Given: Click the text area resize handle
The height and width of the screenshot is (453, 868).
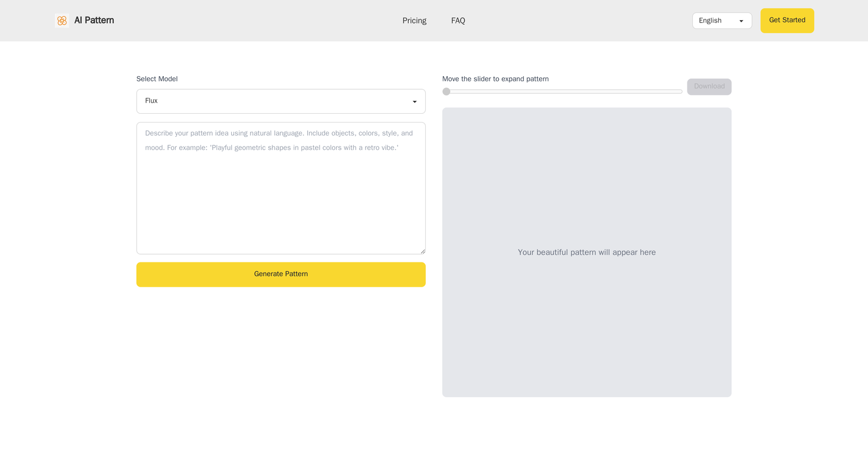Looking at the screenshot, I should pyautogui.click(x=422, y=251).
